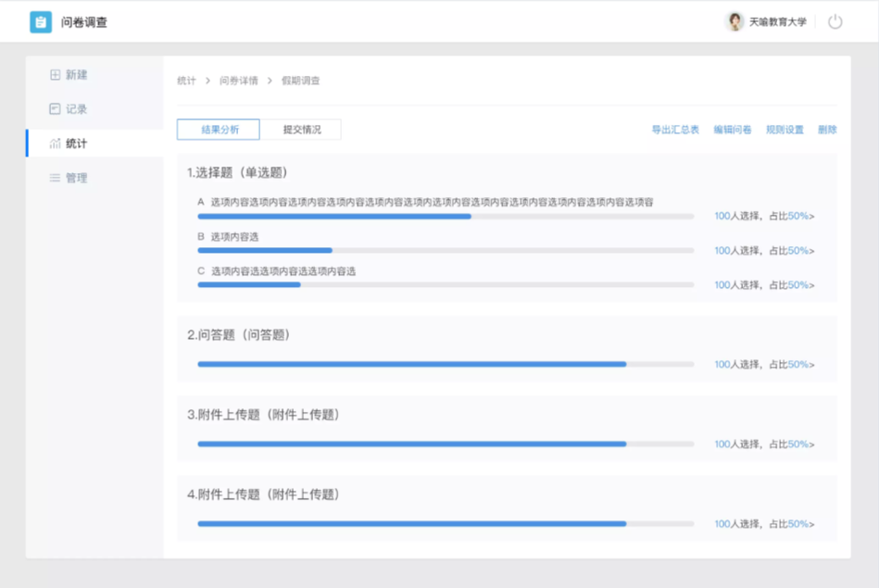879x588 pixels.
Task: Click the 删除 link
Action: click(x=827, y=131)
